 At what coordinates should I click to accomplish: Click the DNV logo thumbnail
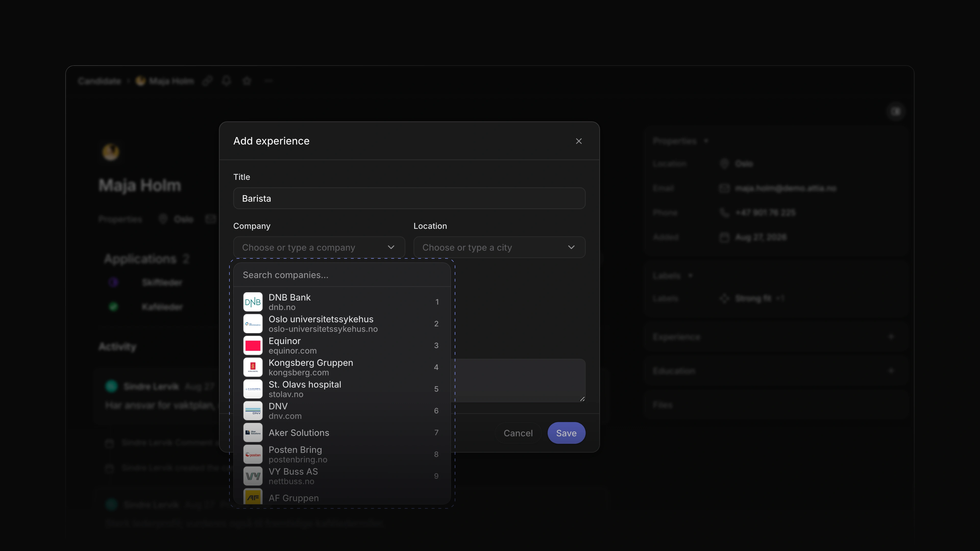click(253, 411)
